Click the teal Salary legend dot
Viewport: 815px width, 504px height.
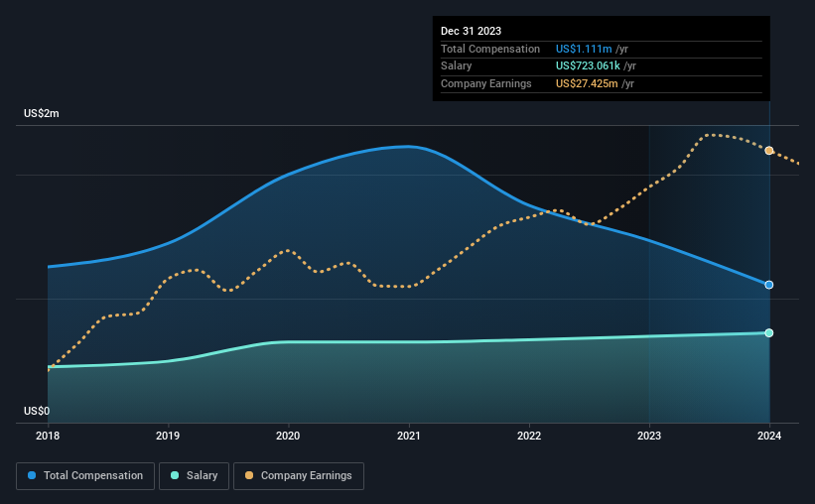point(175,475)
